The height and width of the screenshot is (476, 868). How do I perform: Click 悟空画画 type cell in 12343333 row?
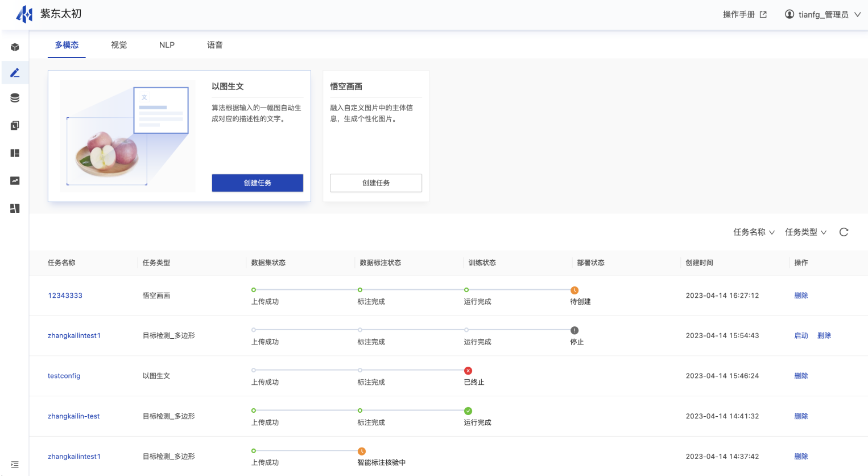[x=156, y=296]
